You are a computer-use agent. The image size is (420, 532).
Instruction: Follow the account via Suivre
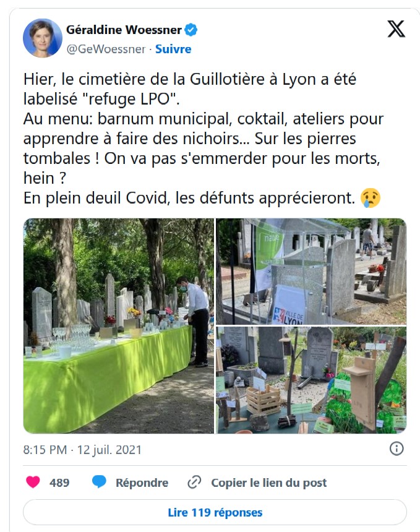point(173,49)
